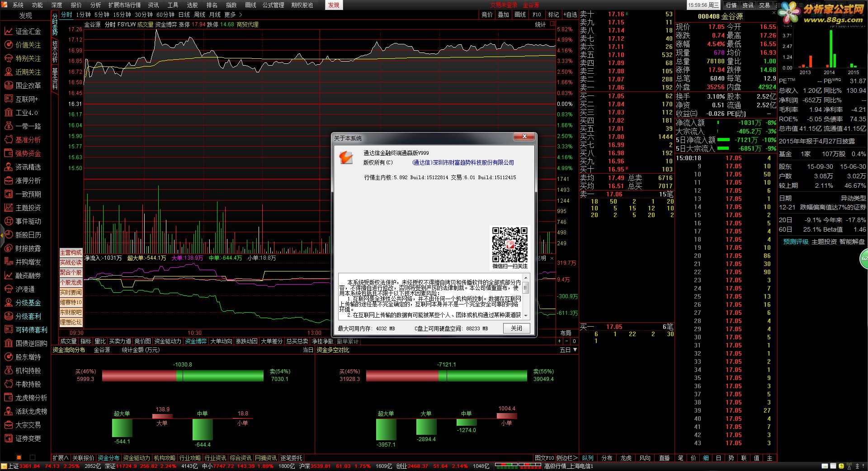Toggle the 侧边栏> sidebar expander

click(x=567, y=458)
